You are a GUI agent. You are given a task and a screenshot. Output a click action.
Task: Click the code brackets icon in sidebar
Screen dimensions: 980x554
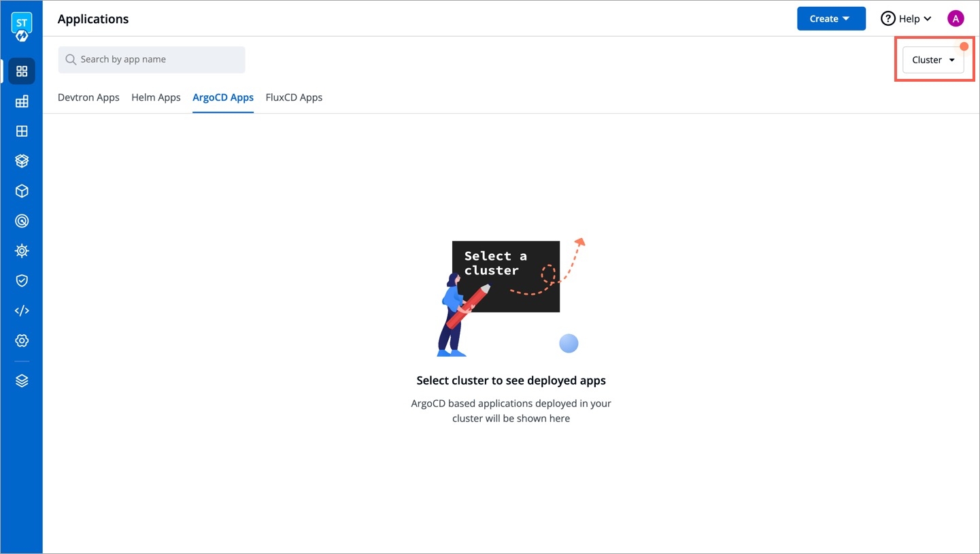[22, 310]
